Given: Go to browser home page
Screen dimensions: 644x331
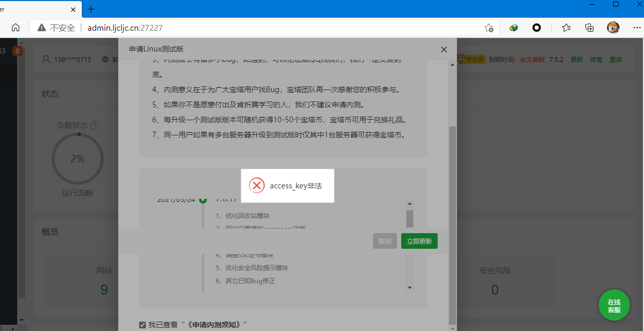Looking at the screenshot, I should click(16, 28).
